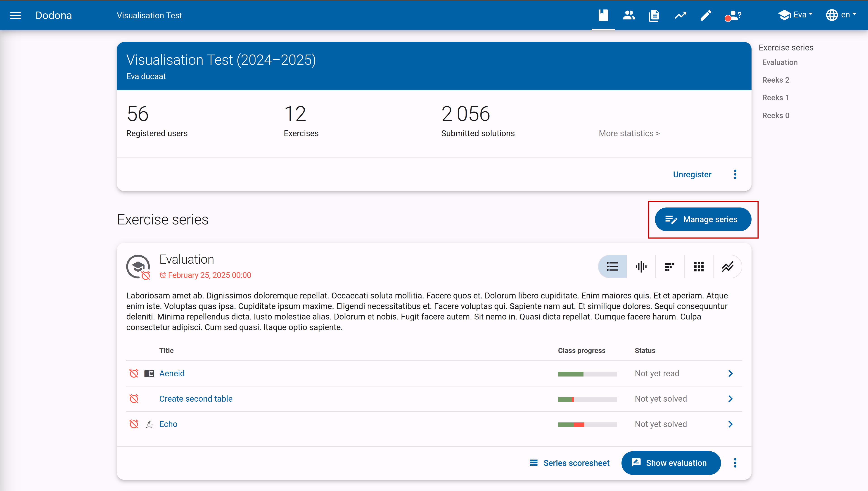Open the course members people icon
The width and height of the screenshot is (868, 491).
(629, 15)
